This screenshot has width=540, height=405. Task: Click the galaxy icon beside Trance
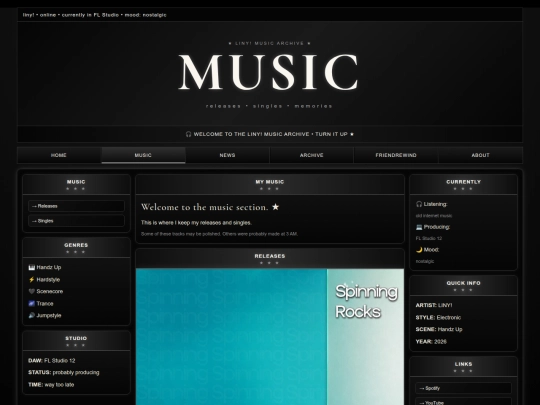(x=32, y=303)
